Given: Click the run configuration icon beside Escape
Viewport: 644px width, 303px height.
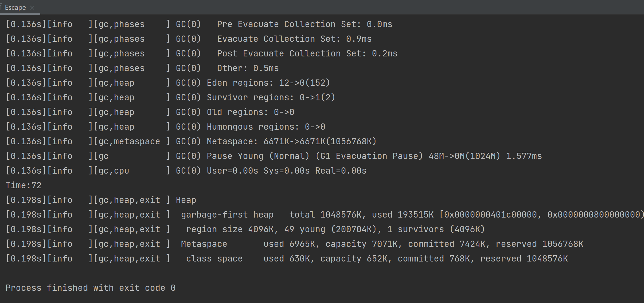Looking at the screenshot, I should click(1, 7).
